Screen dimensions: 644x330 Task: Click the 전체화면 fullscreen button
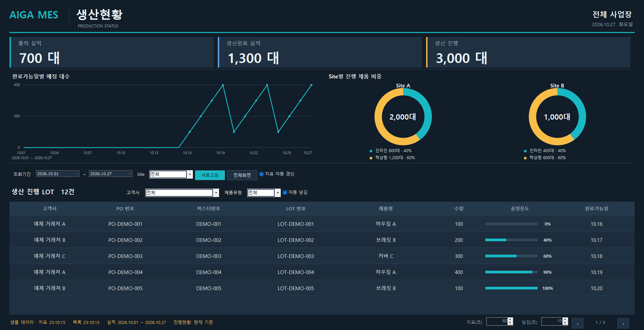click(242, 175)
